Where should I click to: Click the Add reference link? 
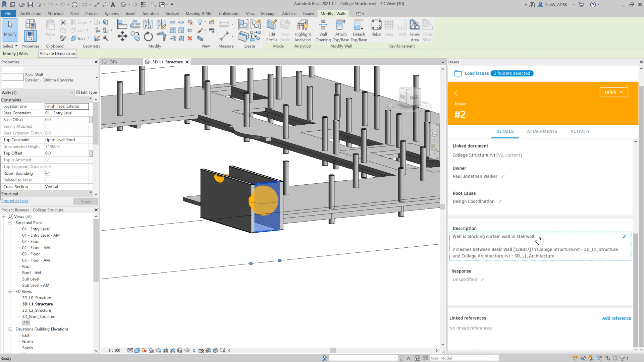616,318
